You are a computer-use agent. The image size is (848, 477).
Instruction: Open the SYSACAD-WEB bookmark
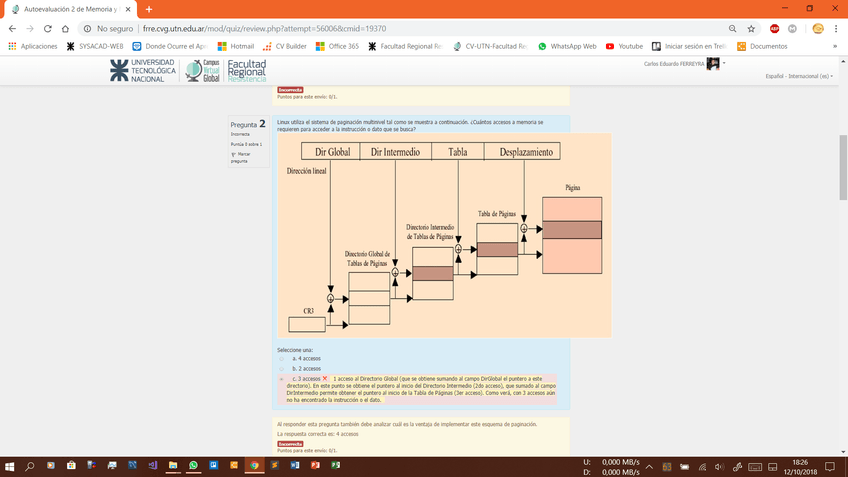[95, 46]
